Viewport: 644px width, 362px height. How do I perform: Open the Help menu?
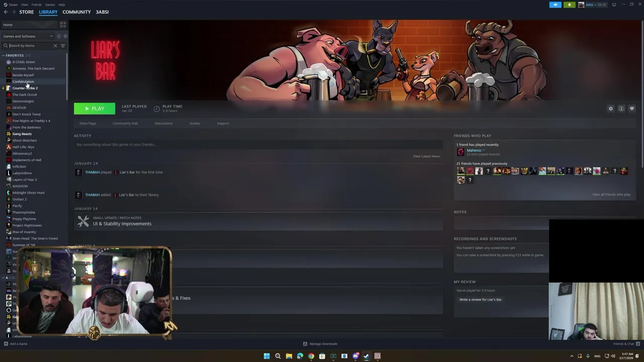pos(61,5)
